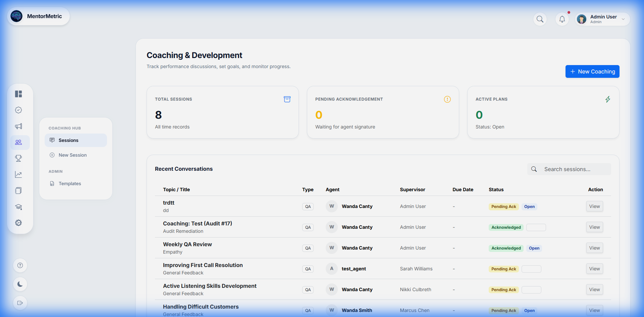Open the Total Sessions archive icon
Image resolution: width=644 pixels, height=317 pixels.
[x=287, y=99]
